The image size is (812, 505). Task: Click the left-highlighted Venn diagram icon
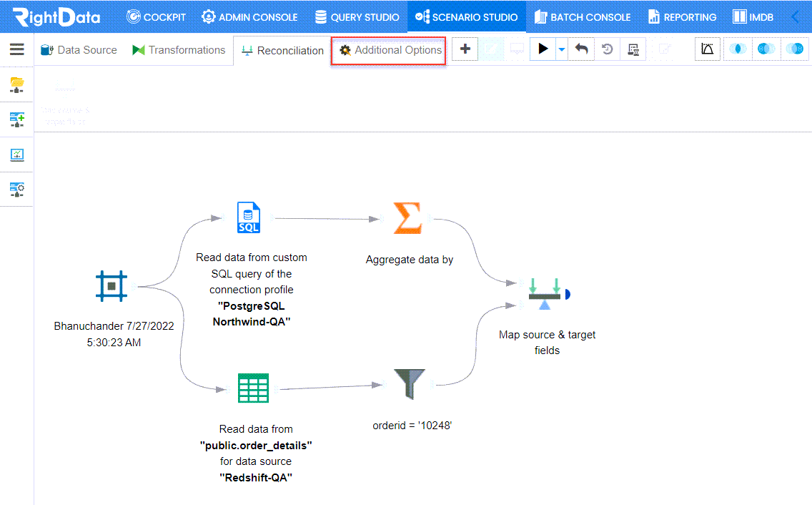(766, 49)
